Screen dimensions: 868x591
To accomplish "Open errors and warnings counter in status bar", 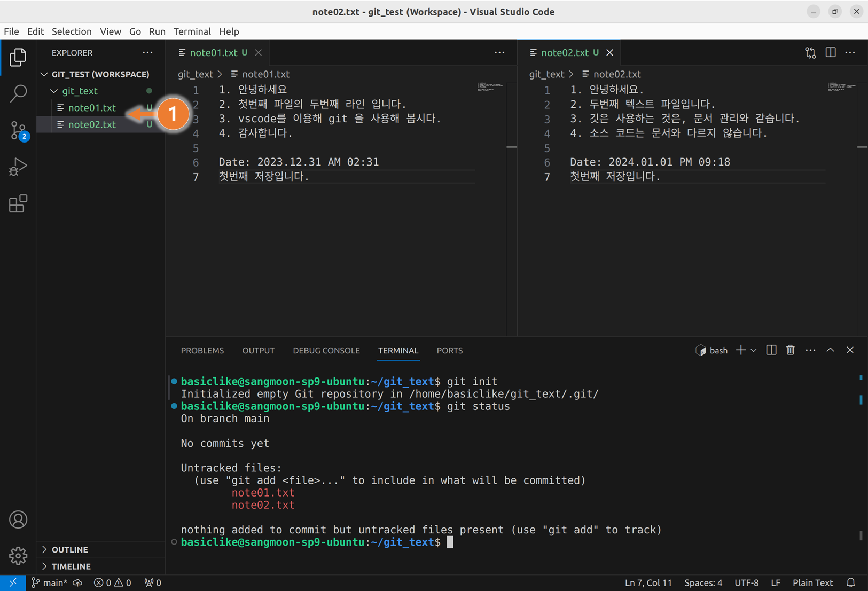I will point(112,582).
